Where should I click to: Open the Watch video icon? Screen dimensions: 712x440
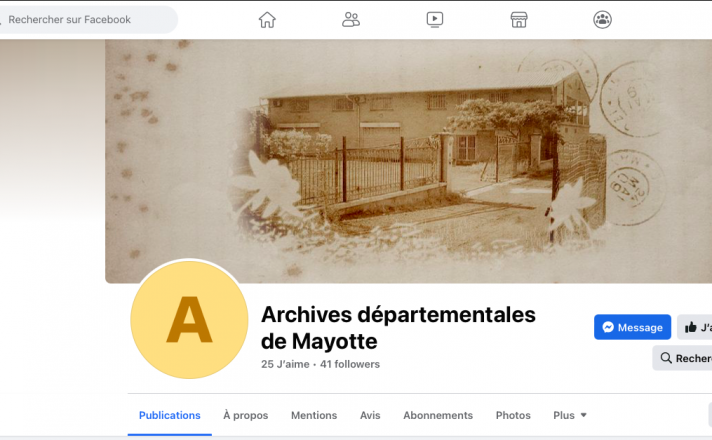click(435, 19)
